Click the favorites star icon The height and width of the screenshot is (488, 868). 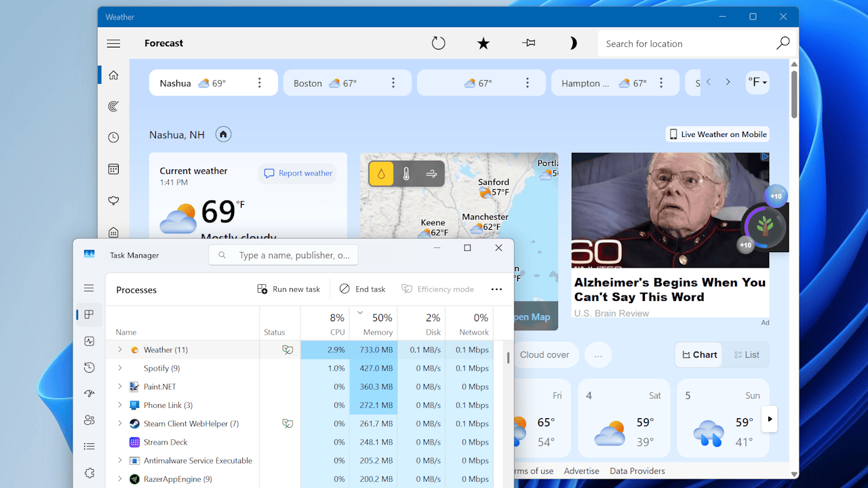tap(484, 43)
